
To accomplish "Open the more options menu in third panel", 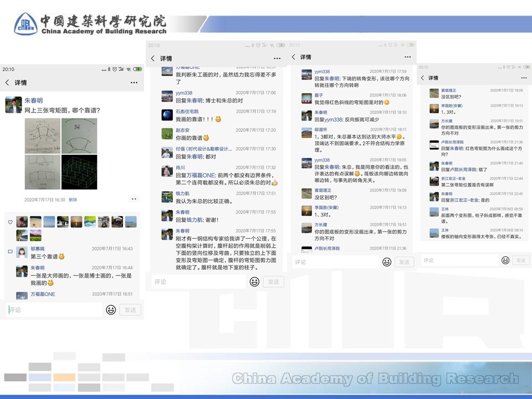I will pos(408,58).
